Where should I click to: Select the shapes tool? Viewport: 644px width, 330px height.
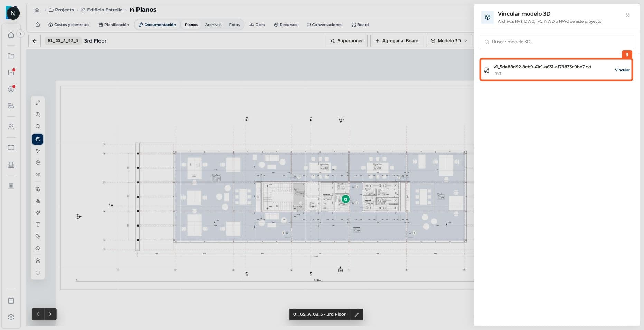pos(38,201)
